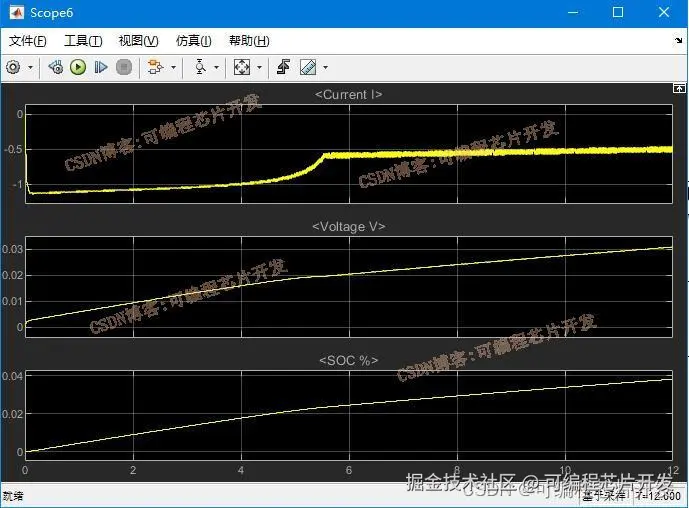Viewport: 689px width, 508px height.
Task: Click the <SOC %> plot title
Action: click(348, 361)
